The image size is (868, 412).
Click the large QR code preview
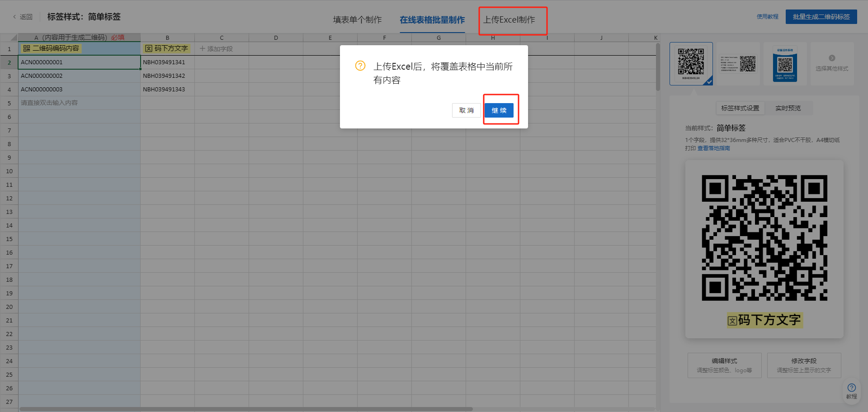coord(764,238)
